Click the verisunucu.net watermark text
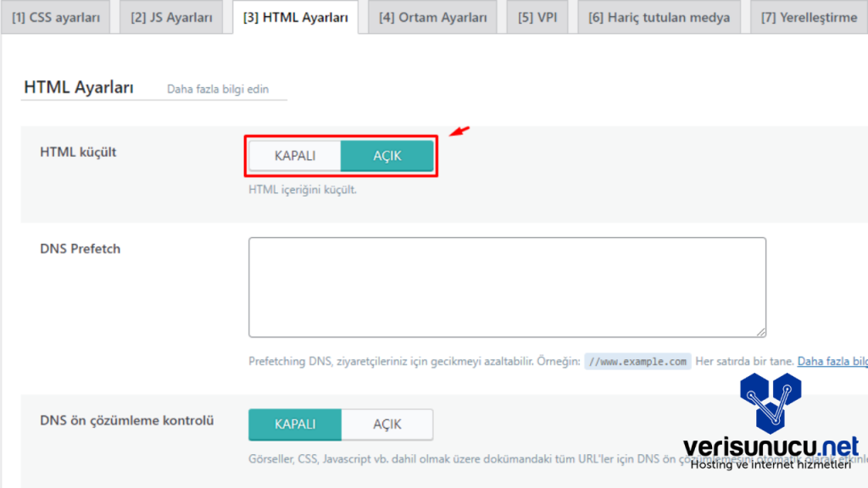This screenshot has width=868, height=488. pyautogui.click(x=770, y=446)
